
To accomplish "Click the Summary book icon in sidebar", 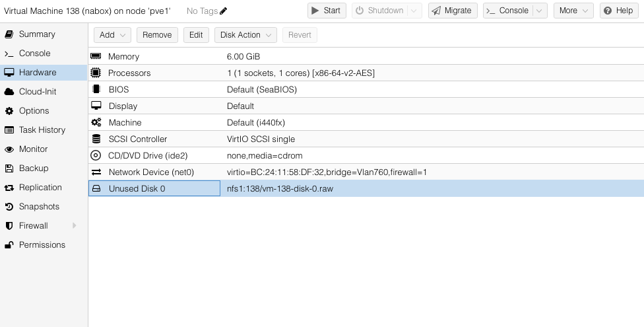I will pos(9,34).
